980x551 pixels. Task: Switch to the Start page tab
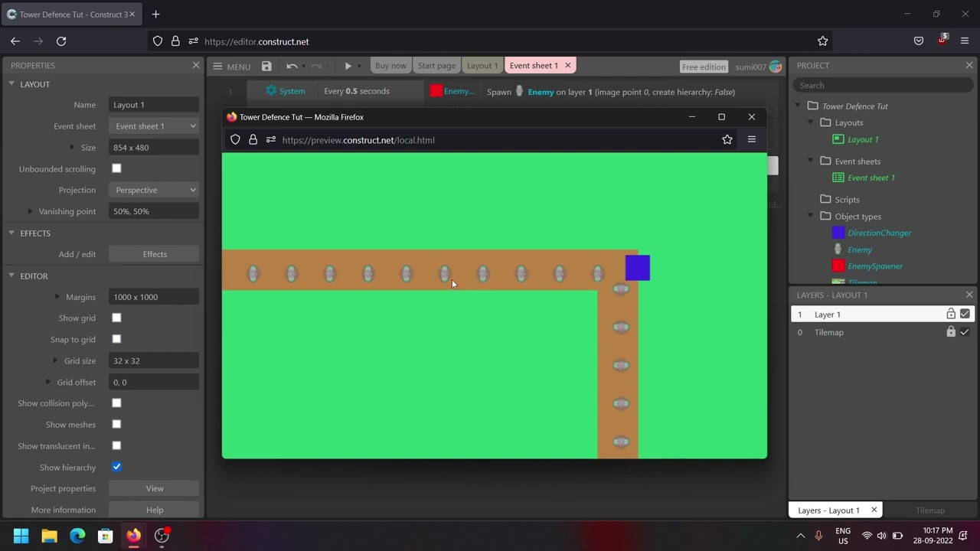[436, 66]
